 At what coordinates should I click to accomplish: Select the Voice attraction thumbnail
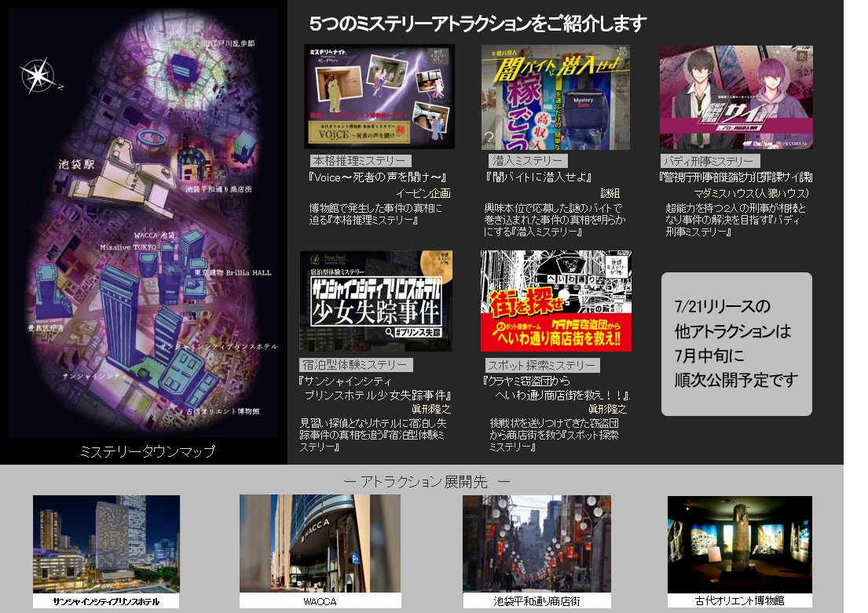coord(379,97)
